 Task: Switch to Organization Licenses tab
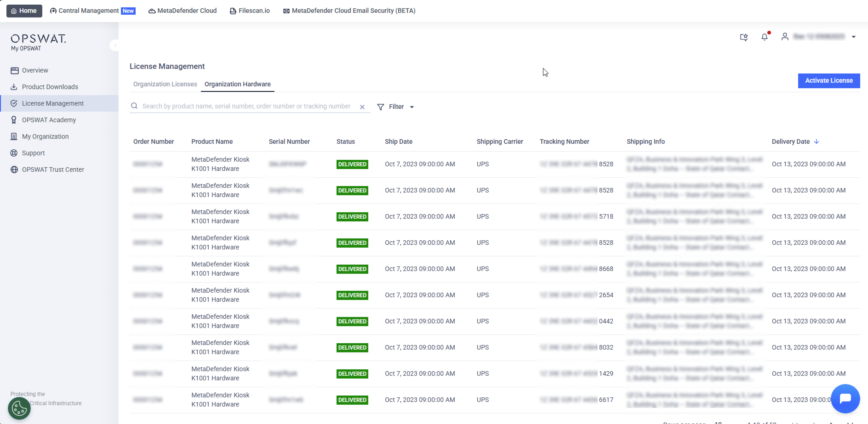165,84
